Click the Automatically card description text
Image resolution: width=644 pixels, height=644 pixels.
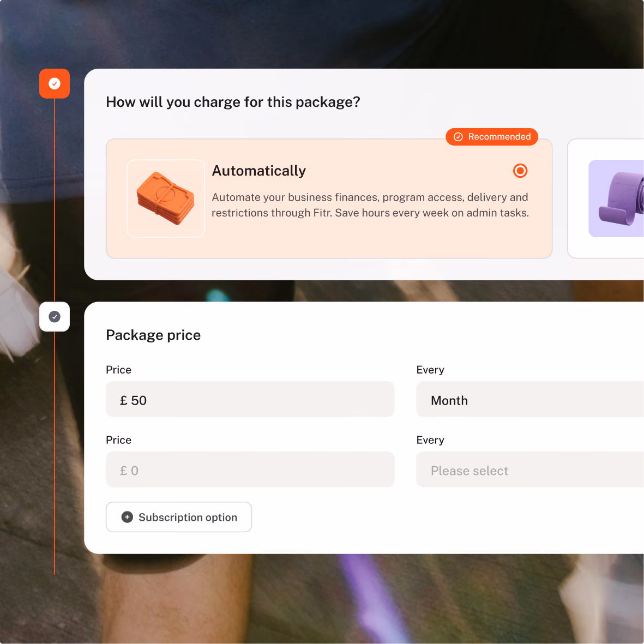pyautogui.click(x=370, y=205)
